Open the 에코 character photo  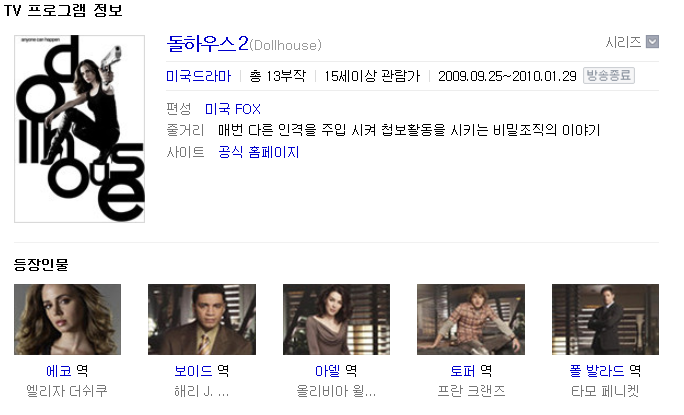tap(68, 319)
